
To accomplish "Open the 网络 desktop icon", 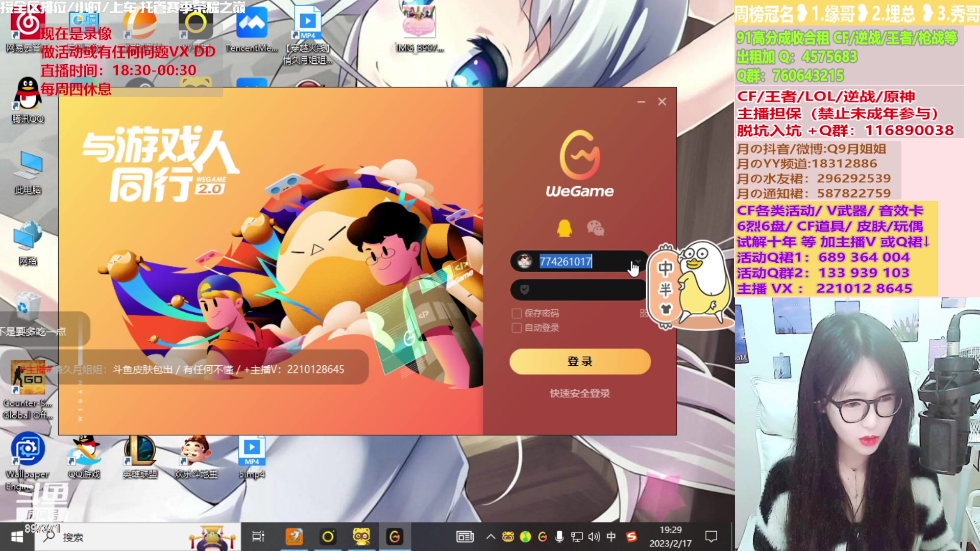I will click(x=28, y=243).
